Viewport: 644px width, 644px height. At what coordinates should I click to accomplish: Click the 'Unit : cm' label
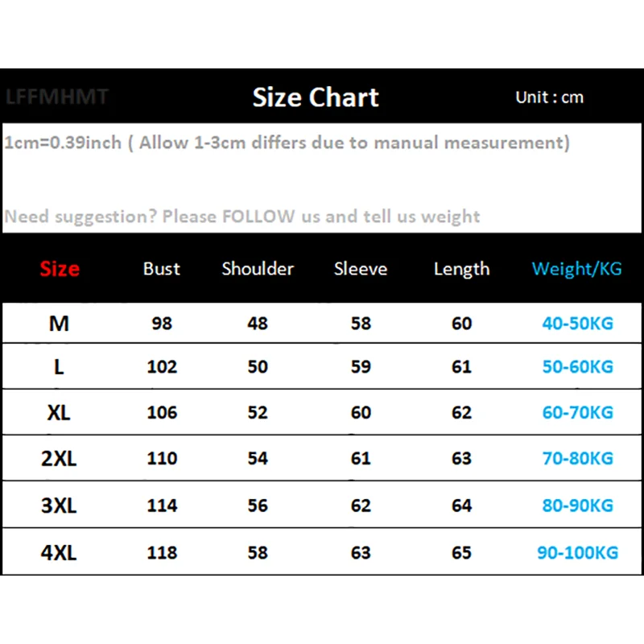point(549,97)
